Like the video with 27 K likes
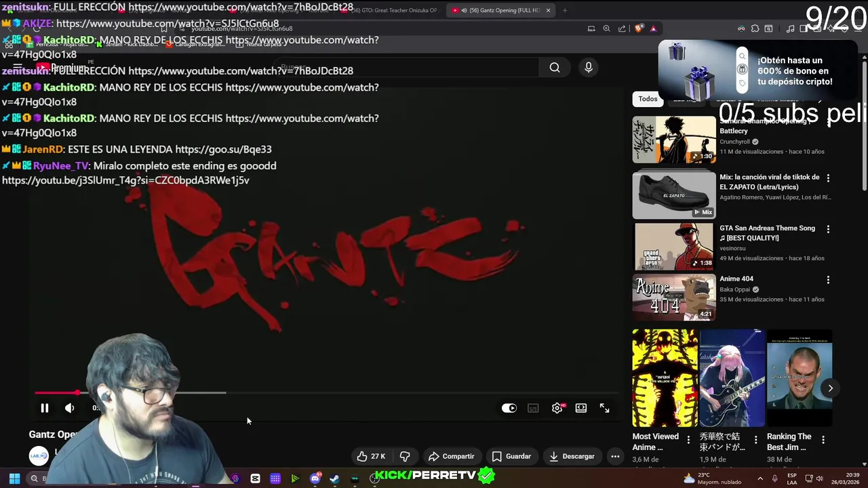868x488 pixels. coord(371,456)
